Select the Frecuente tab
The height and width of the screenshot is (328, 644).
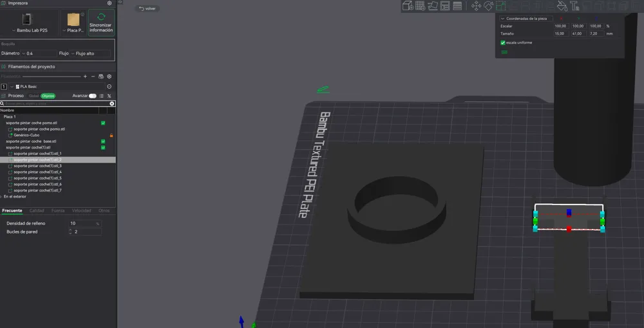12,211
